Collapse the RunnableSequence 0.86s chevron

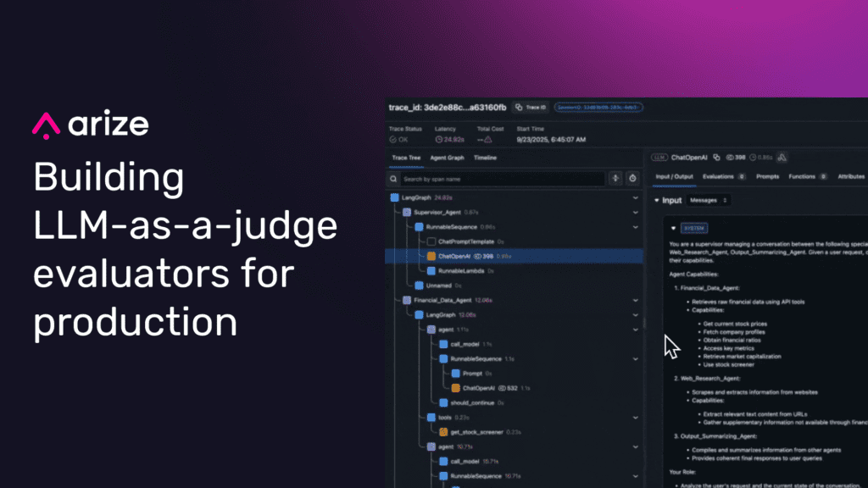coord(636,227)
